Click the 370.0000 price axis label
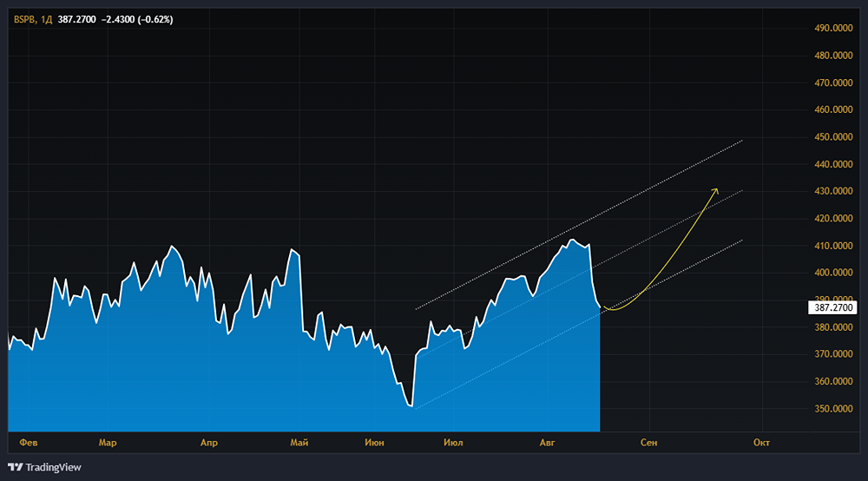 pyautogui.click(x=833, y=354)
